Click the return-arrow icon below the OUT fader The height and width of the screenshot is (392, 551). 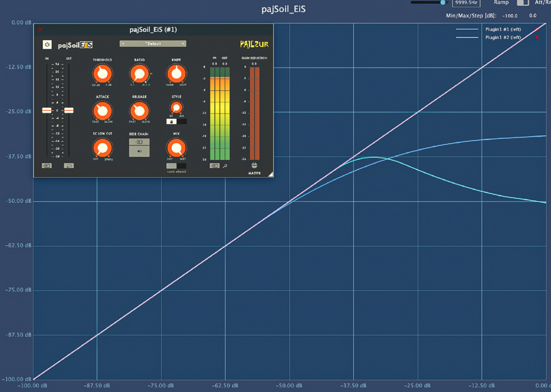pyautogui.click(x=69, y=166)
